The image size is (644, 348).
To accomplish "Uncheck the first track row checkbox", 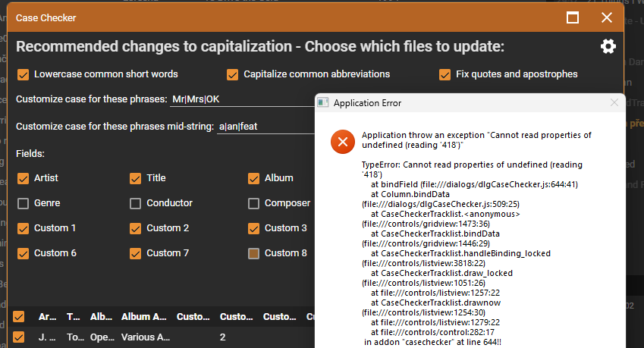I will [x=19, y=337].
